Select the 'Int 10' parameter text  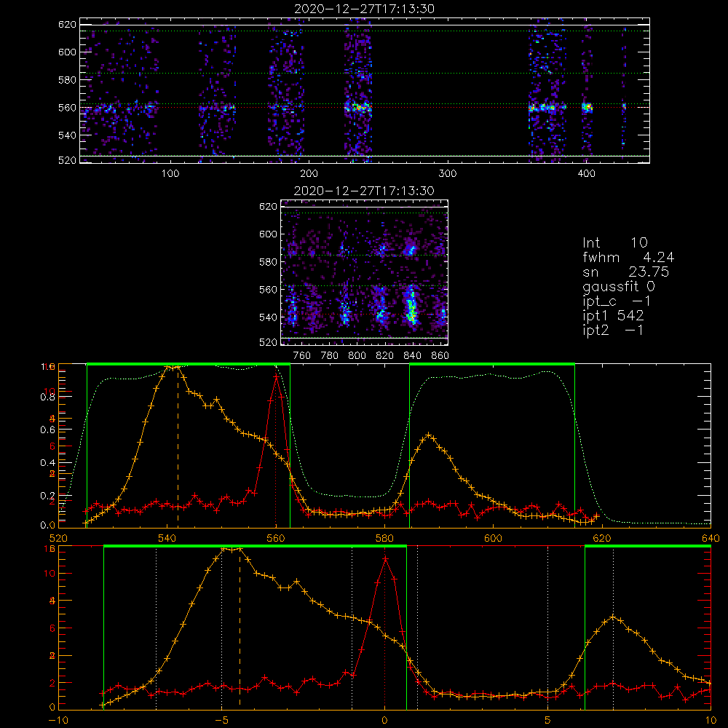[614, 243]
